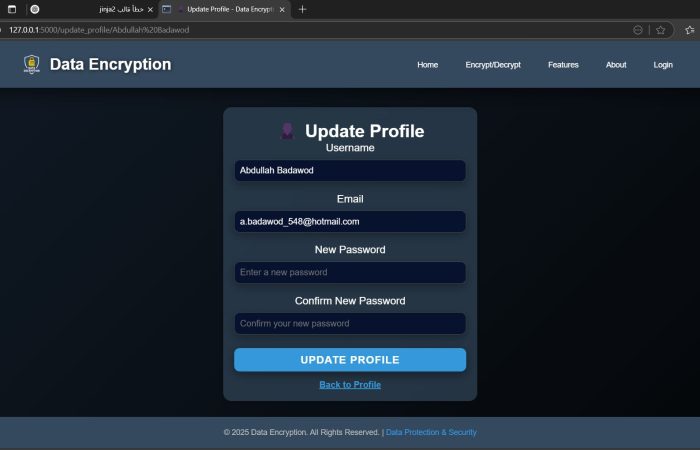
Task: Close the Update Profile tab
Action: pyautogui.click(x=283, y=9)
